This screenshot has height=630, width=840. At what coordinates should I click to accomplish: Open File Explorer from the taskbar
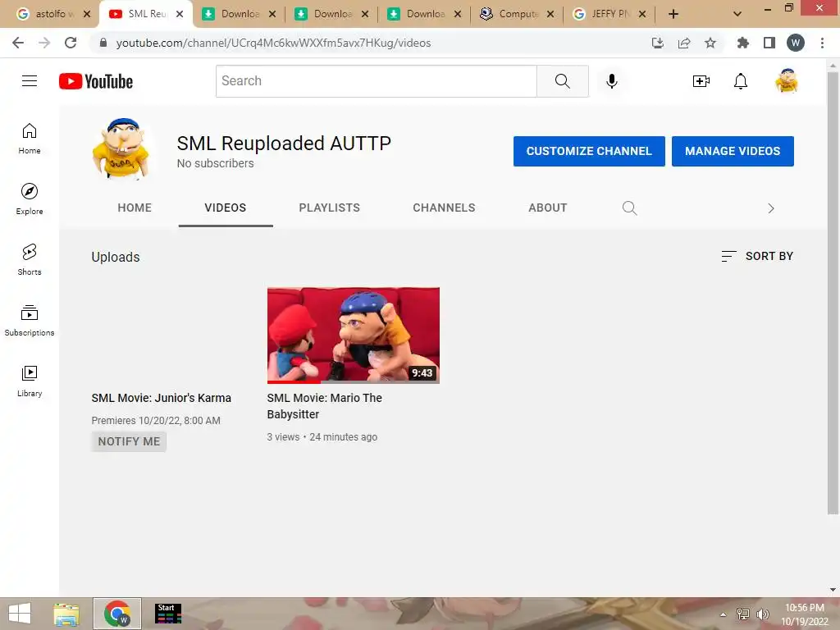coord(66,614)
